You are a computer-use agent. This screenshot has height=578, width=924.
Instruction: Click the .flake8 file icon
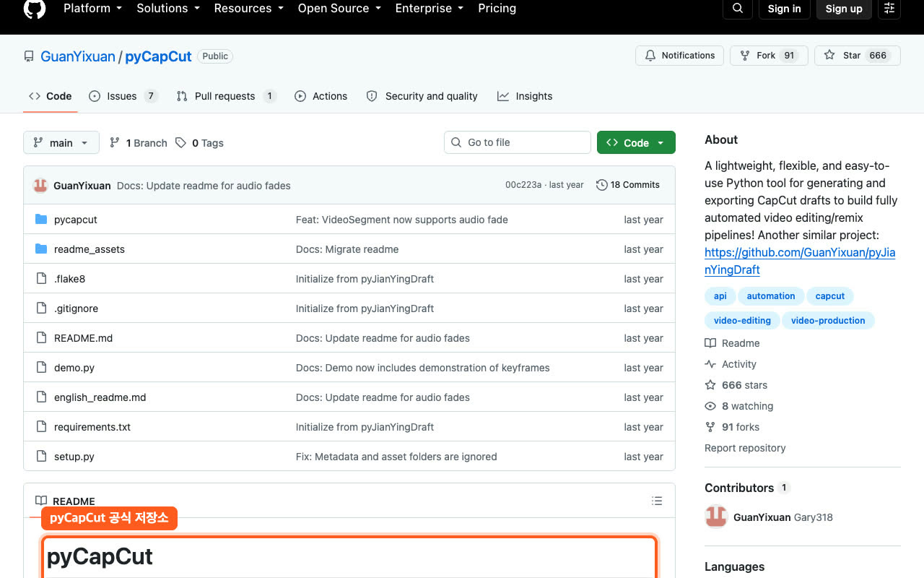41,279
